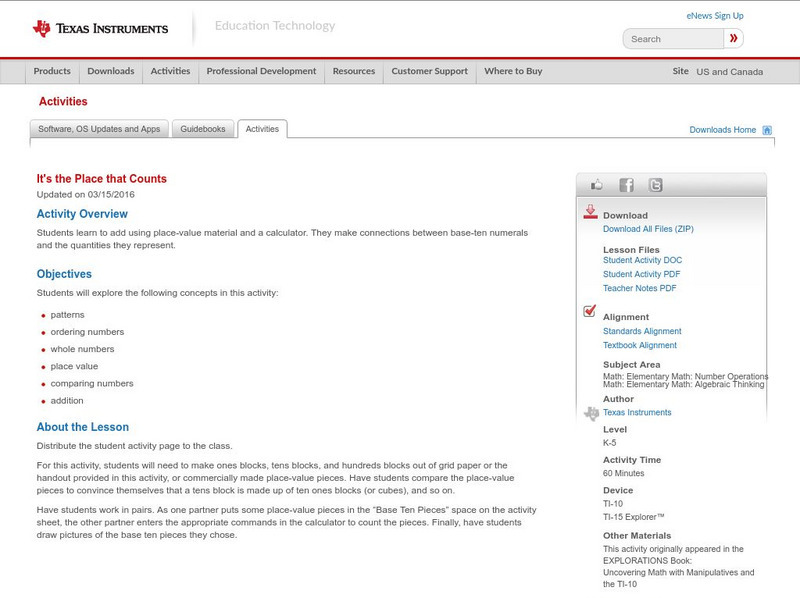The image size is (800, 598).
Task: Click the Education Technology header text
Action: tap(275, 26)
